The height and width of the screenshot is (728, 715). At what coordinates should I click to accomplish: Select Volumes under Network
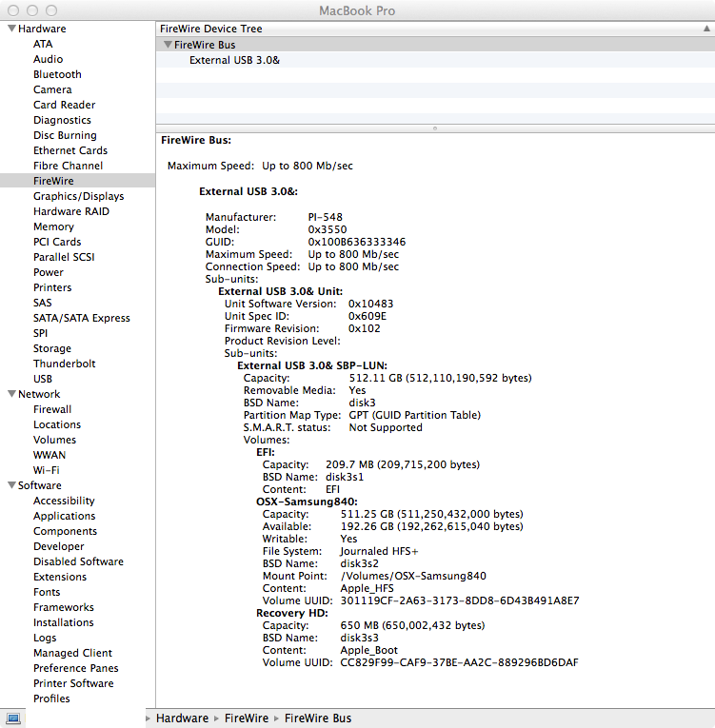click(x=54, y=440)
